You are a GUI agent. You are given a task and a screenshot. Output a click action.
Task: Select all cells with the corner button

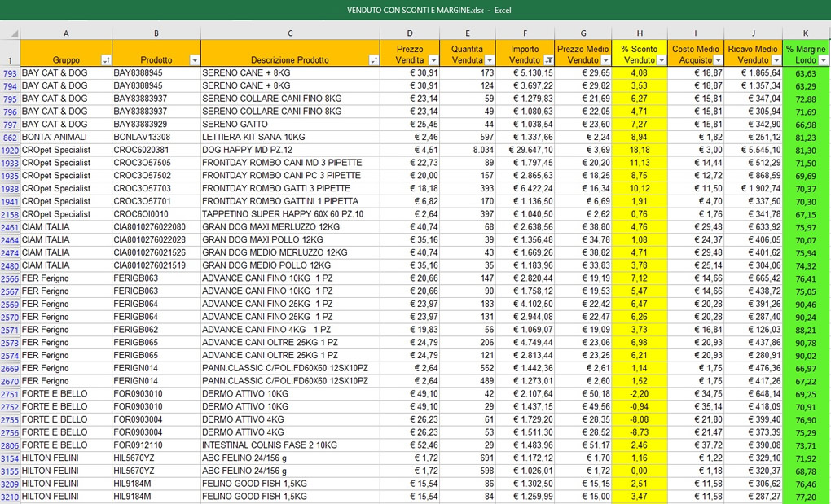coord(10,33)
